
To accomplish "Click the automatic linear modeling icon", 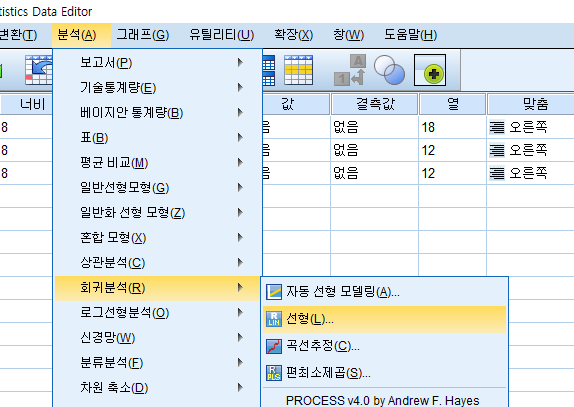I will [x=274, y=292].
